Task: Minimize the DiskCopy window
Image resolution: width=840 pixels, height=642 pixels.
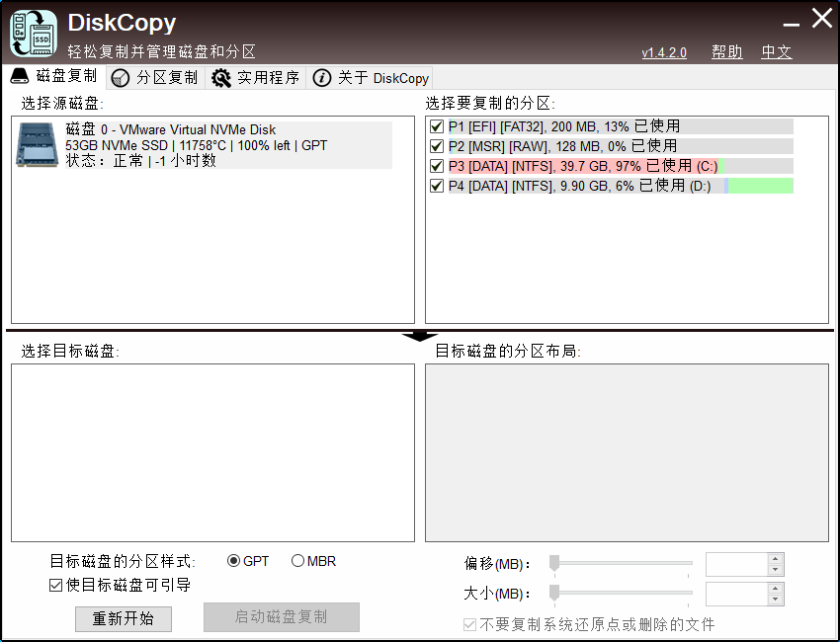Action: (x=791, y=22)
